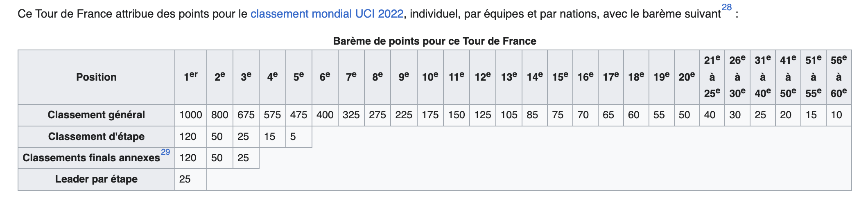Click the 1000 points cell
Screen dimensions: 868x203
(191, 115)
